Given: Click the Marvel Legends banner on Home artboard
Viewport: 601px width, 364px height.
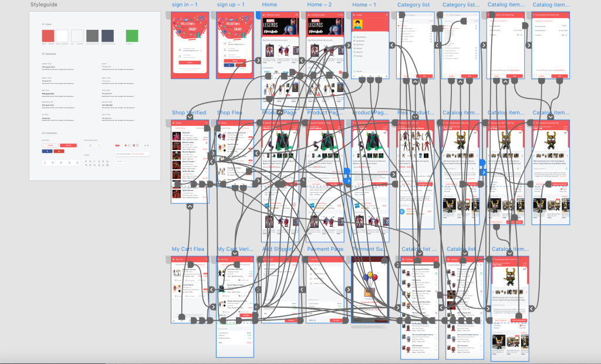Looking at the screenshot, I should (x=280, y=26).
